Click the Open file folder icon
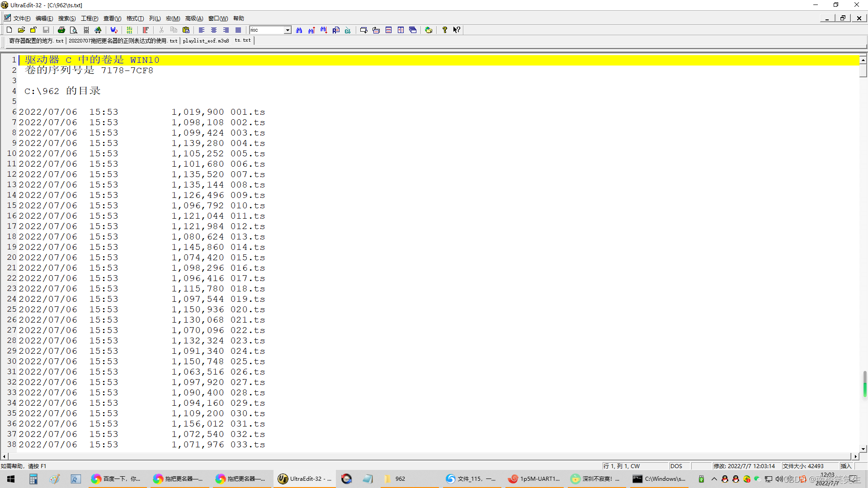 point(21,30)
